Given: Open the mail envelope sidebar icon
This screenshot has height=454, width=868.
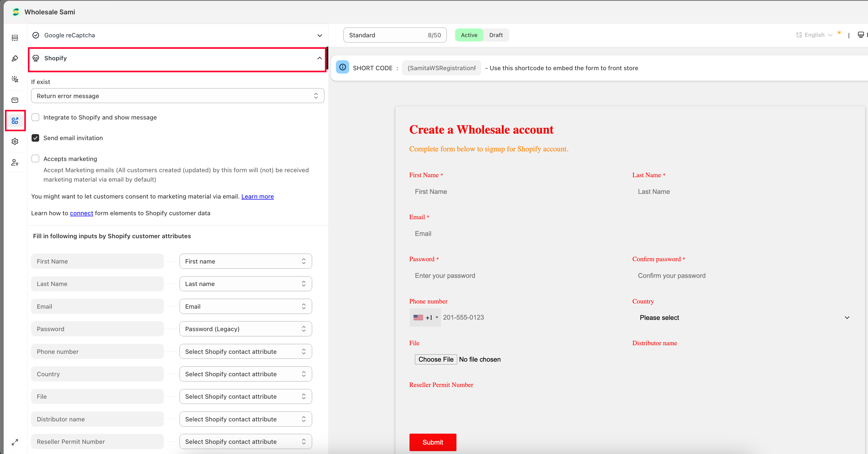Looking at the screenshot, I should click(15, 100).
